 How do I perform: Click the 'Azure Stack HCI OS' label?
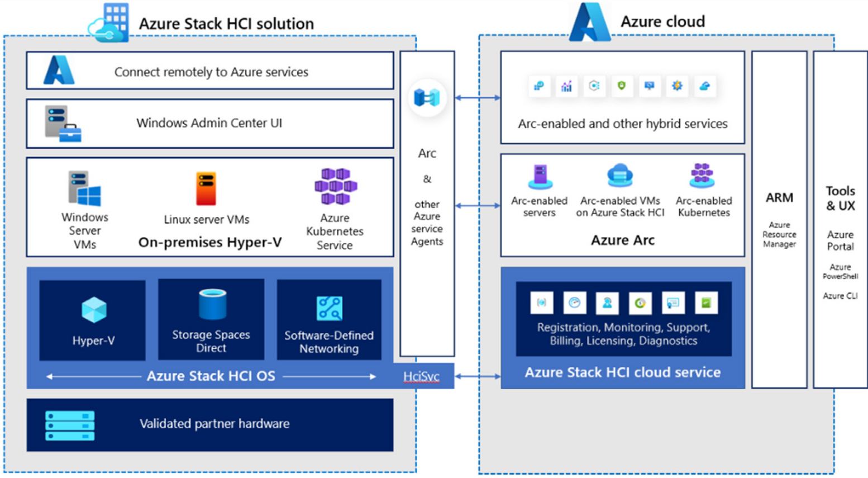click(211, 376)
